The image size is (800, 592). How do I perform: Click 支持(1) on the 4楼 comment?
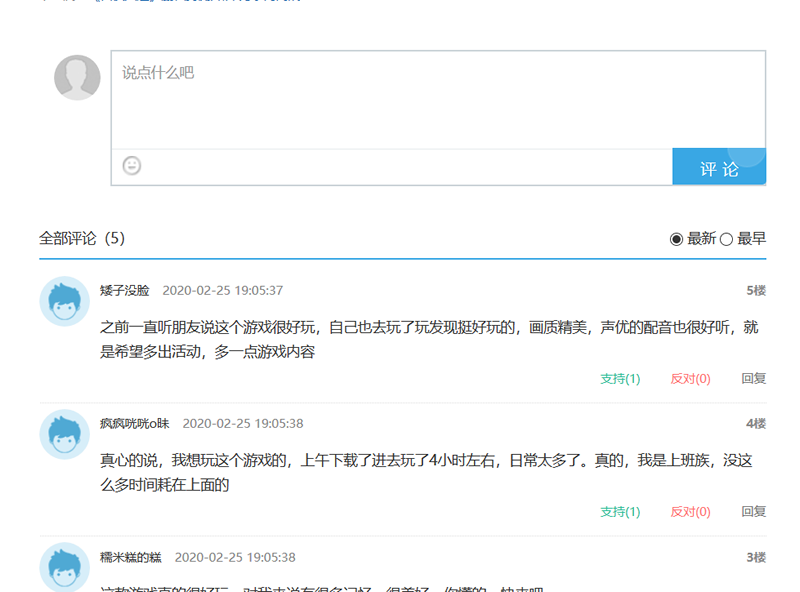coord(620,512)
